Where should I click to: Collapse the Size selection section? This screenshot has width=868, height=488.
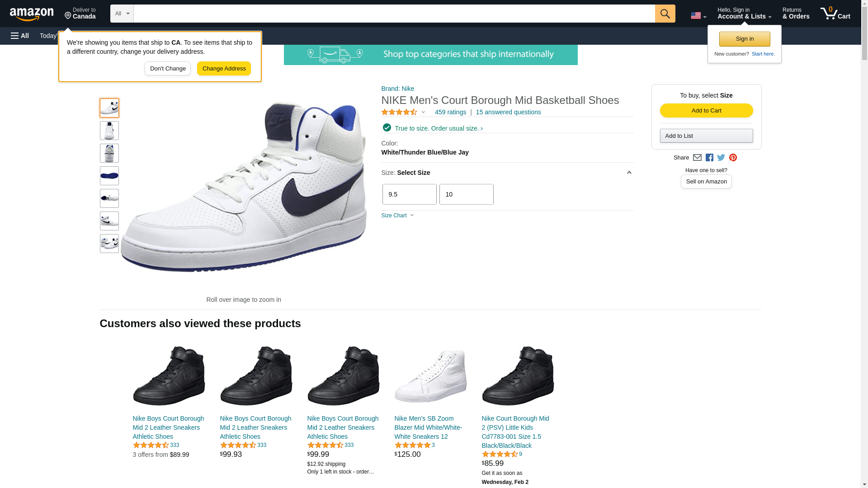629,173
